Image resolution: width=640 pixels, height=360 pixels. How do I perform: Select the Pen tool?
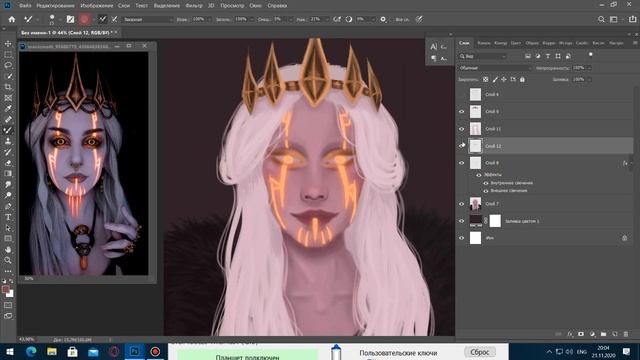coord(8,206)
